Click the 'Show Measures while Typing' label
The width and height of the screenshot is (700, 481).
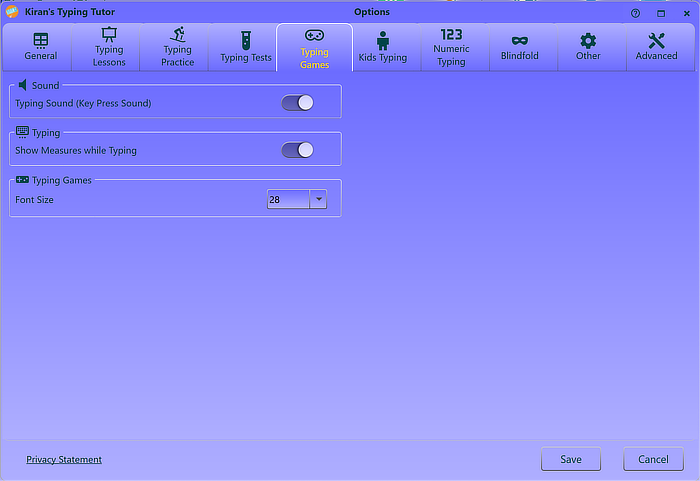click(x=76, y=151)
